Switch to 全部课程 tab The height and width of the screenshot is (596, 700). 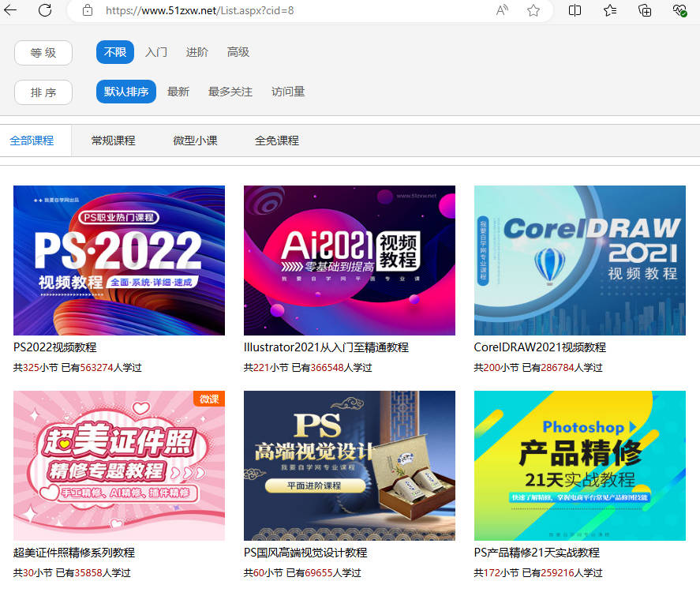pyautogui.click(x=32, y=141)
